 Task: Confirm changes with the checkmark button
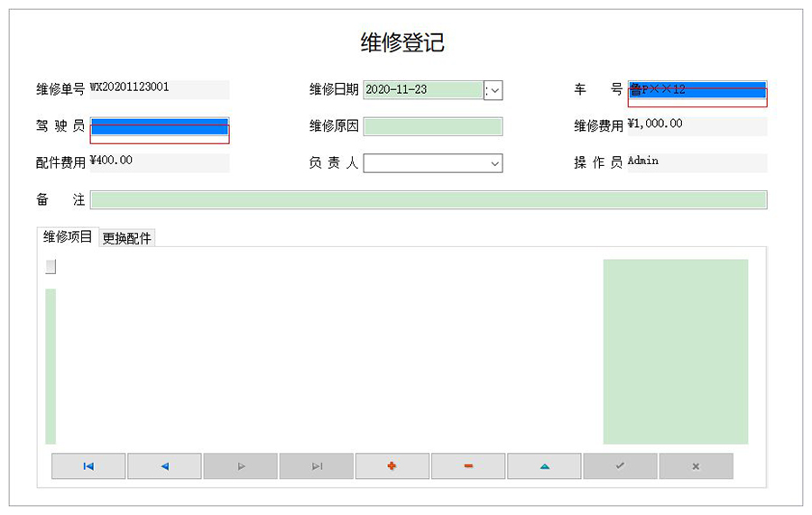click(x=620, y=466)
